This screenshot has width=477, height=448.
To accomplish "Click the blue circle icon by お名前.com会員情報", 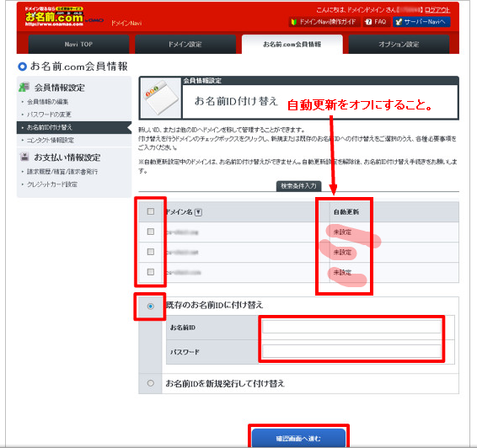I will [23, 67].
